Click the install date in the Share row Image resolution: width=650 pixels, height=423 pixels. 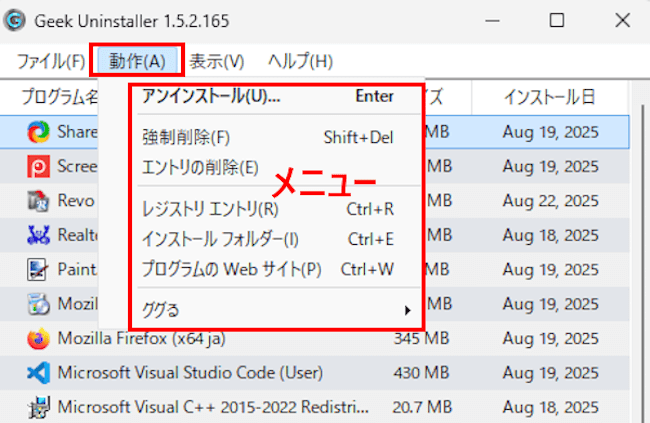point(551,132)
